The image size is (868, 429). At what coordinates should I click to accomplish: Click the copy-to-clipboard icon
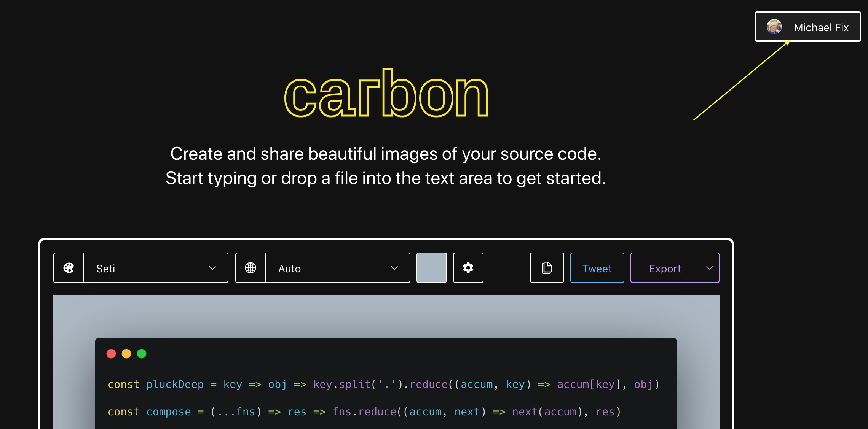(547, 268)
